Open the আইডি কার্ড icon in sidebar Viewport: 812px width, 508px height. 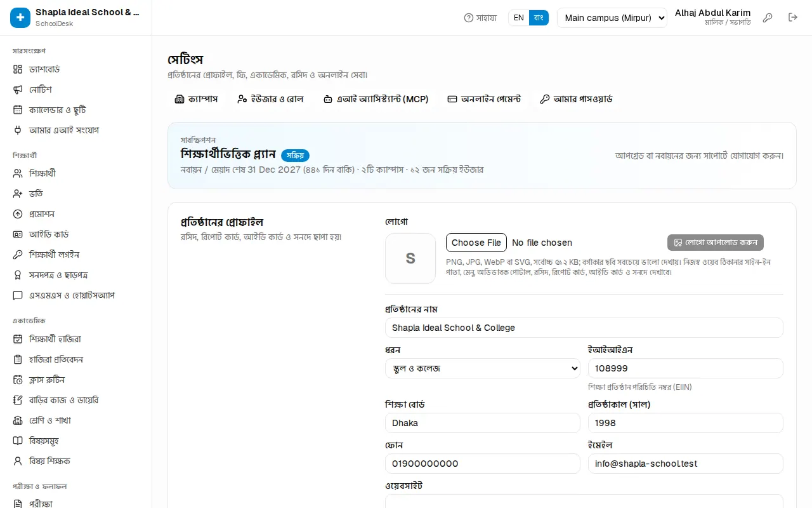coord(18,234)
